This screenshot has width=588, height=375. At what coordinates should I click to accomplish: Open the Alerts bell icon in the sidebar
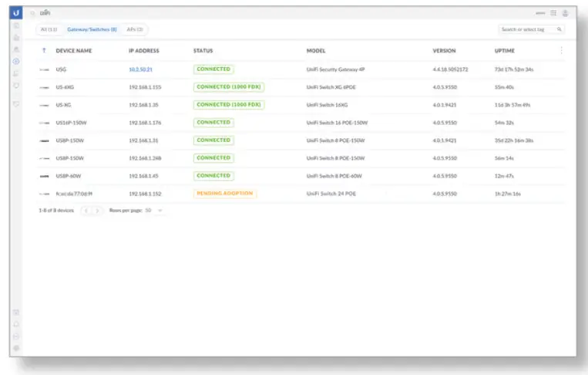[x=16, y=324]
